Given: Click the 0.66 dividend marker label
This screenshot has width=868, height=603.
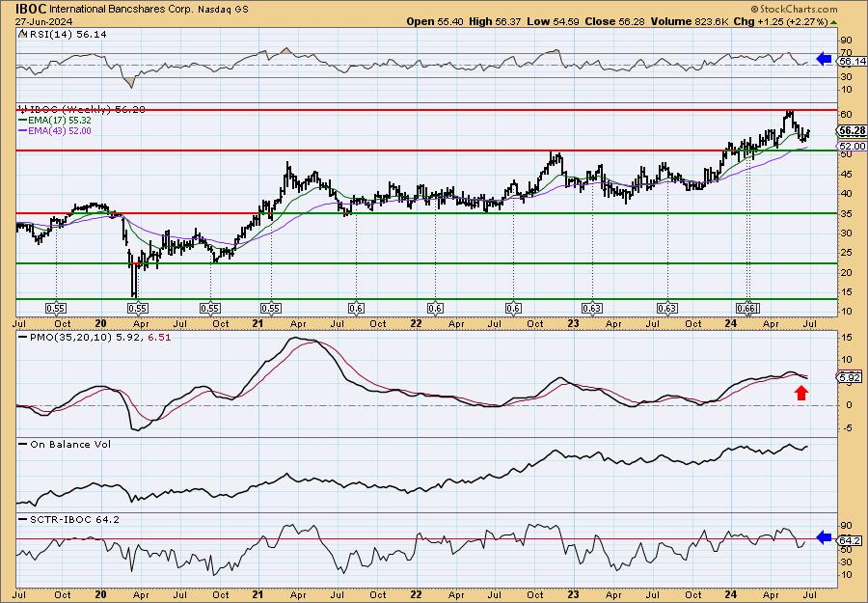Looking at the screenshot, I should 746,309.
